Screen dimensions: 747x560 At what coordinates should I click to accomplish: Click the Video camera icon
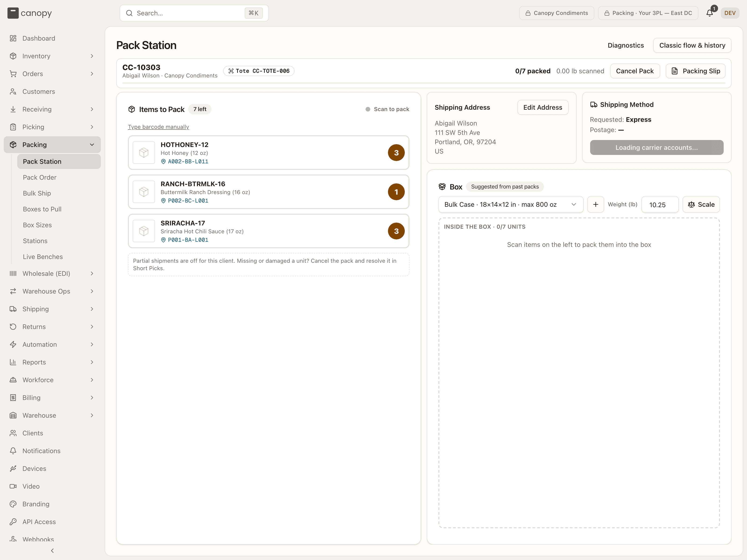pos(13,486)
